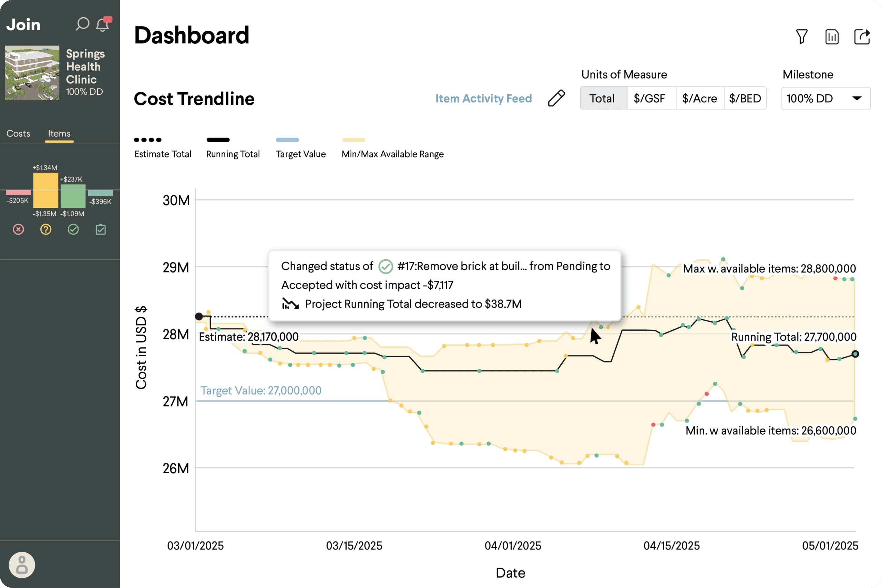Select the share/export icon
The height and width of the screenshot is (588, 882).
click(862, 37)
